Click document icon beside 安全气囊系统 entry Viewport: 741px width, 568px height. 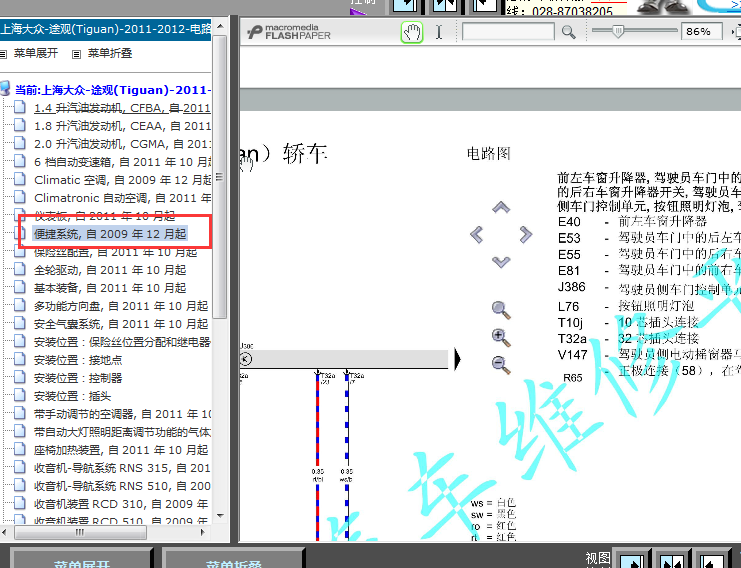click(x=20, y=323)
